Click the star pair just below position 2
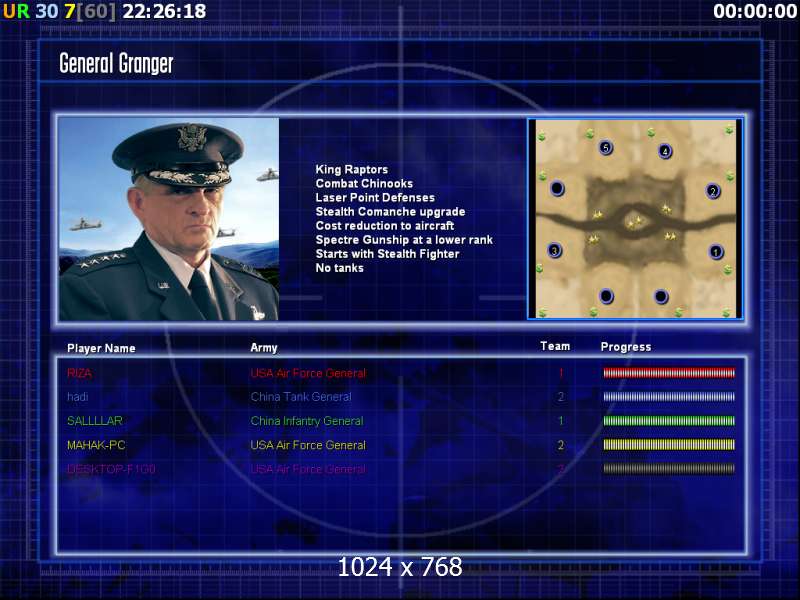This screenshot has height=600, width=800. (666, 208)
